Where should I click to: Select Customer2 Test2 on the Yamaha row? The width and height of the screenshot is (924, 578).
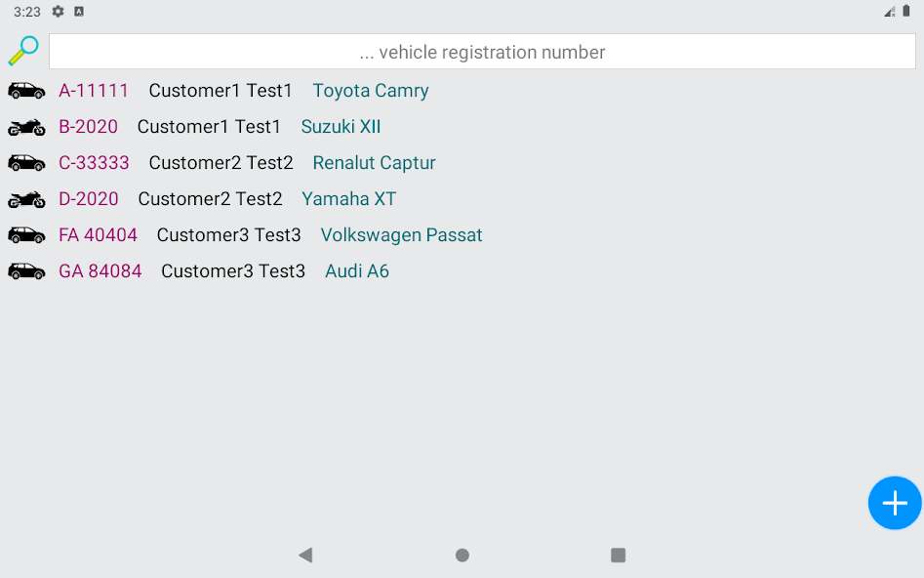pyautogui.click(x=210, y=199)
